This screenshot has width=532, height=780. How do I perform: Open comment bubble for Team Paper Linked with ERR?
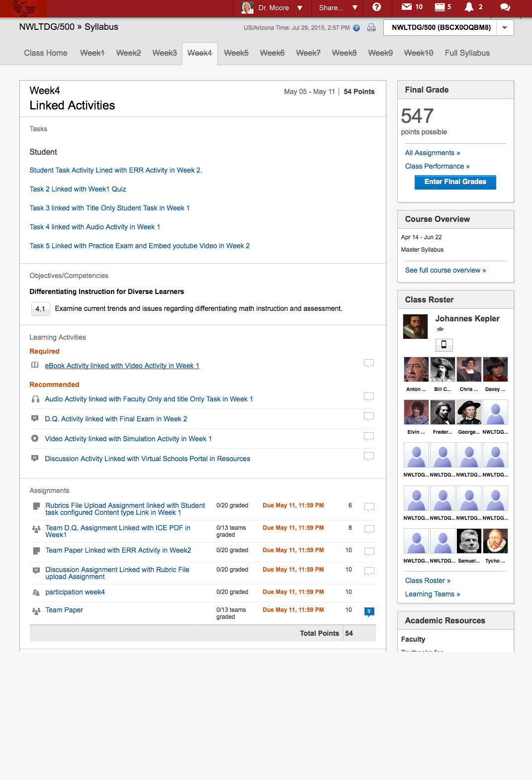[x=369, y=552]
